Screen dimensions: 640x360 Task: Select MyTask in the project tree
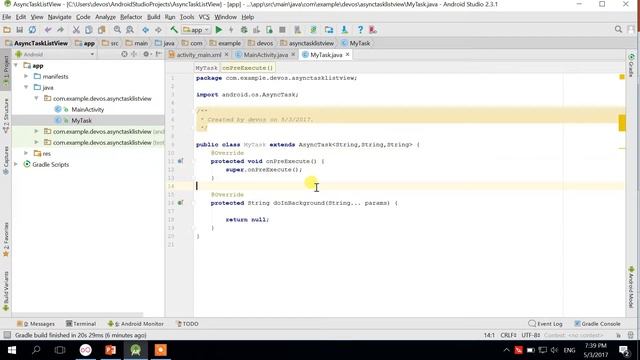(x=81, y=120)
